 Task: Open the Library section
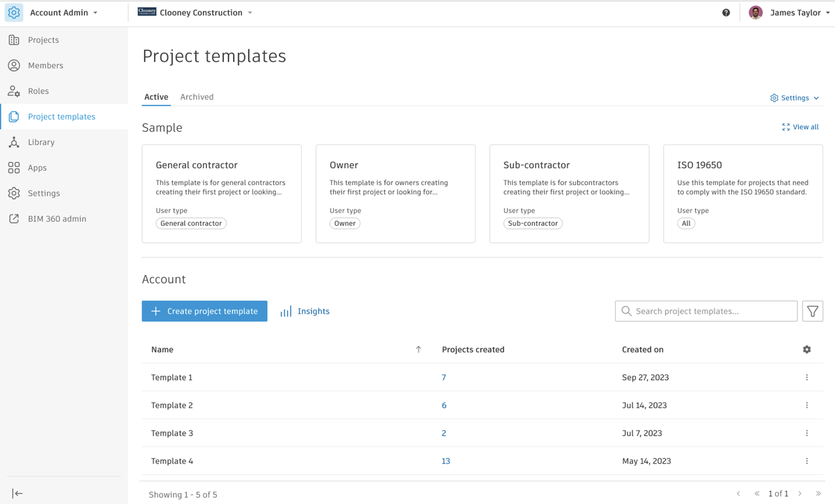(x=41, y=142)
